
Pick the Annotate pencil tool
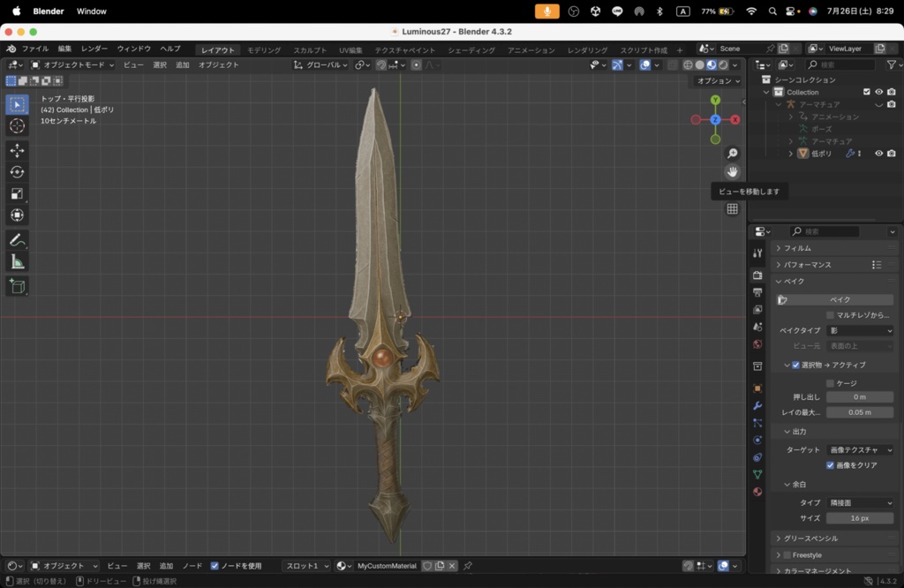point(17,240)
